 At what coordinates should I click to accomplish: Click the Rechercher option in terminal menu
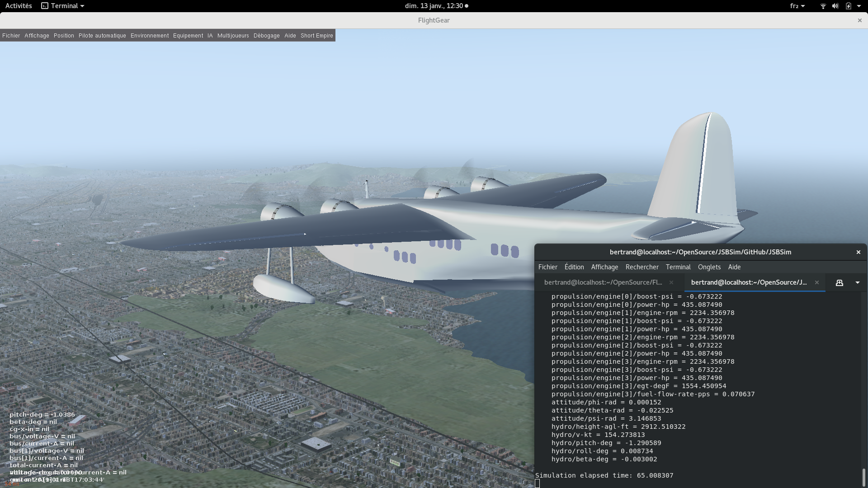coord(642,267)
